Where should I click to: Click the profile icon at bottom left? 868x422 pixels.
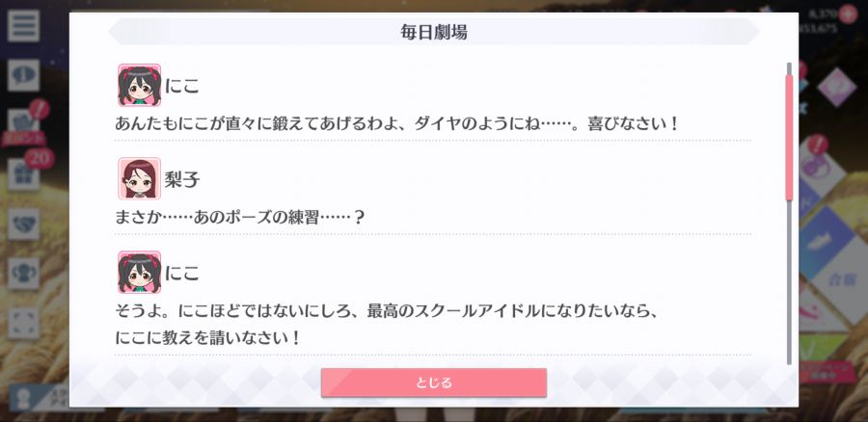pyautogui.click(x=23, y=401)
